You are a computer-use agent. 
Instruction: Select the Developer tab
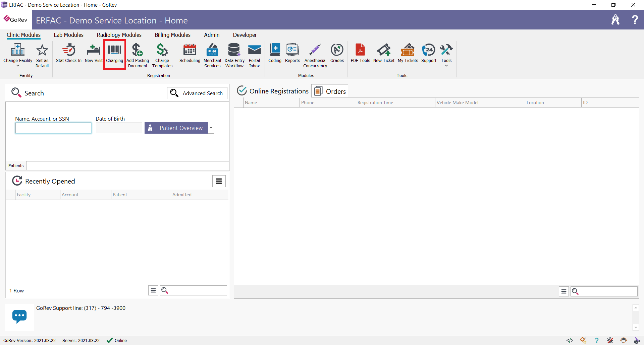pyautogui.click(x=245, y=35)
